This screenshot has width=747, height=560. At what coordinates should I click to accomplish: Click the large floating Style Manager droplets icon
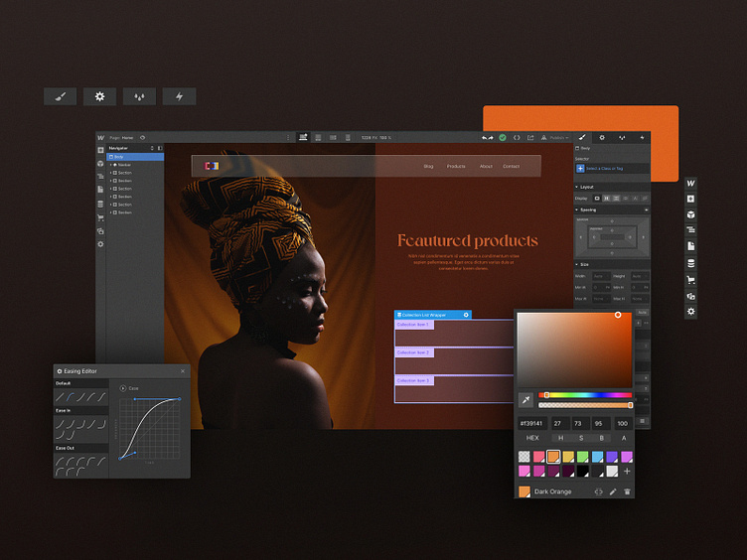(x=139, y=96)
